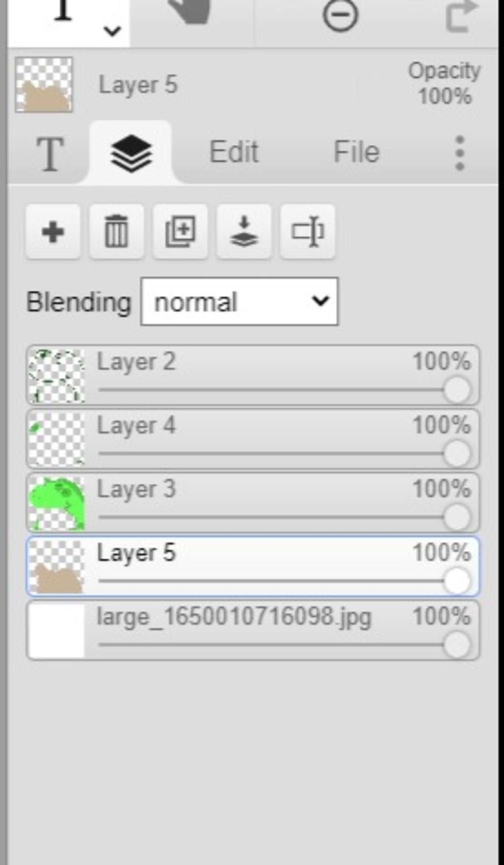
Task: Open the File tab
Action: point(356,151)
